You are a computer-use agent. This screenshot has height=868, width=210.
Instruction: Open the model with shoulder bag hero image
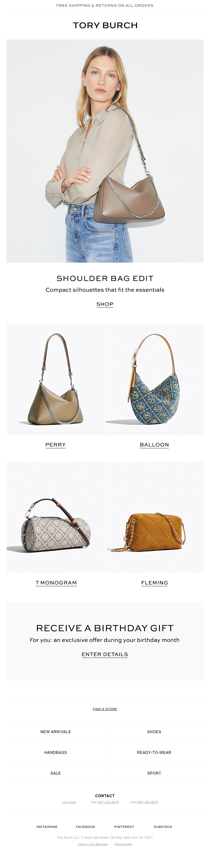(x=105, y=151)
